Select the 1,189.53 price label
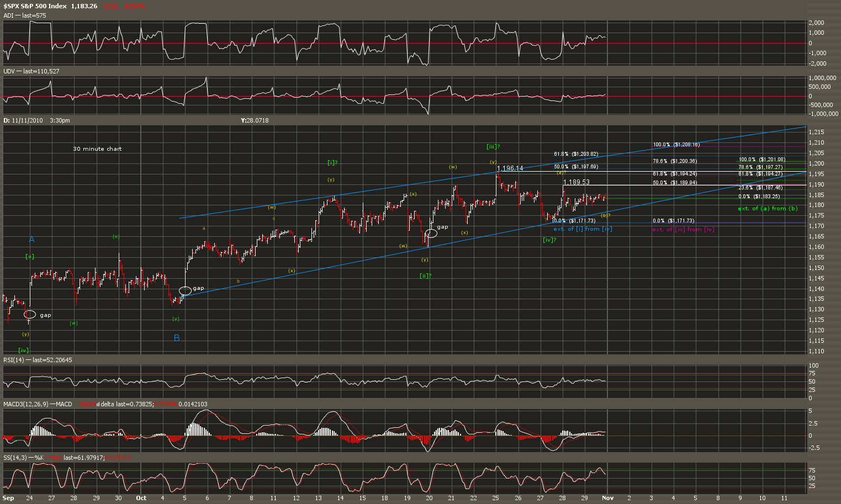The image size is (841, 504). [576, 182]
